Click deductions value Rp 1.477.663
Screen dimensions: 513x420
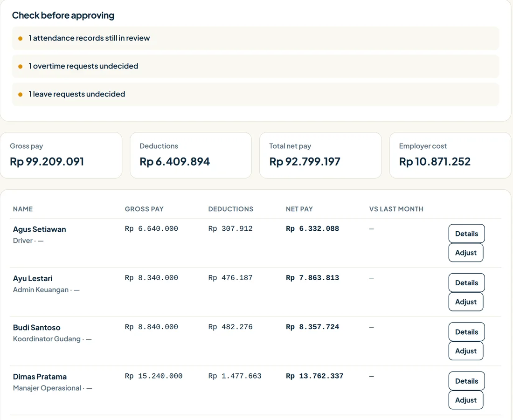click(x=235, y=376)
